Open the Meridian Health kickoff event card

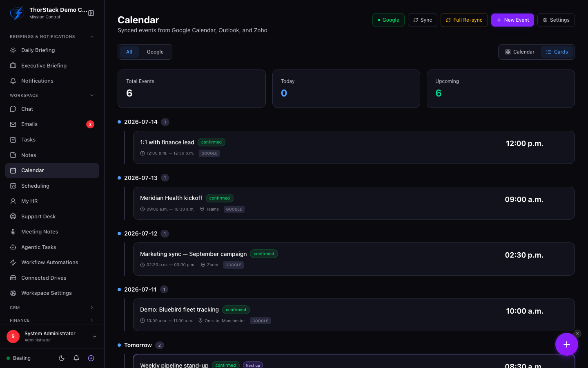[354, 203]
